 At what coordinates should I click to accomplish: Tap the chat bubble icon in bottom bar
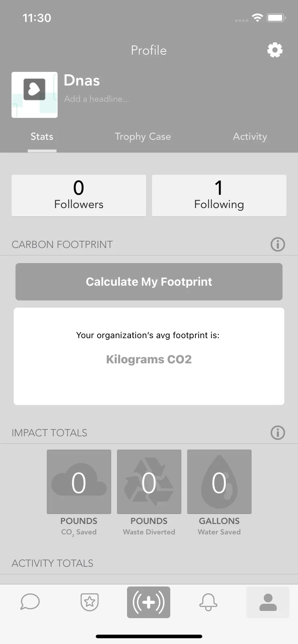(x=30, y=602)
